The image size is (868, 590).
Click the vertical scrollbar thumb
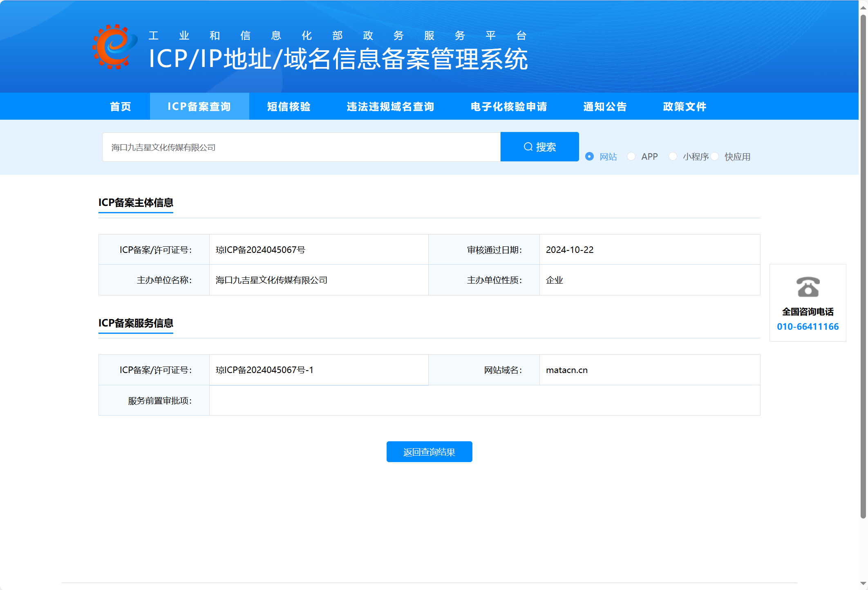[x=863, y=266]
